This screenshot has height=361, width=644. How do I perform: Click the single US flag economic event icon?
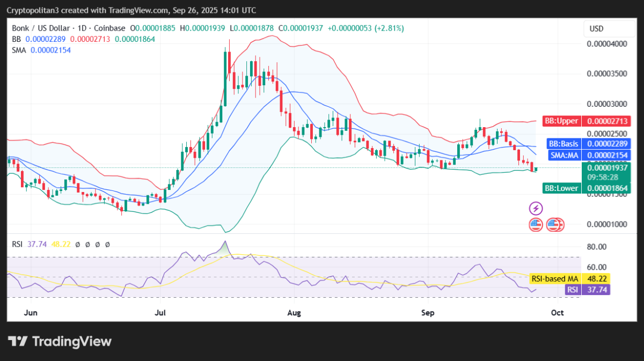click(536, 225)
